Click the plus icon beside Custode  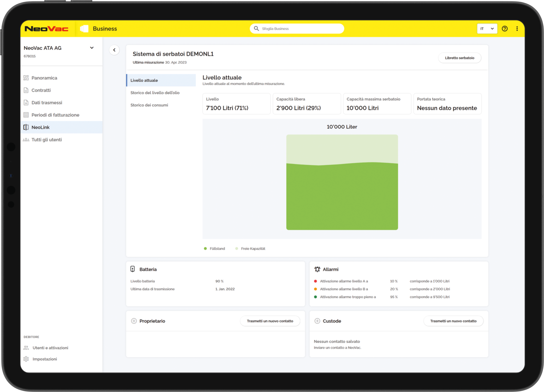pyautogui.click(x=317, y=321)
